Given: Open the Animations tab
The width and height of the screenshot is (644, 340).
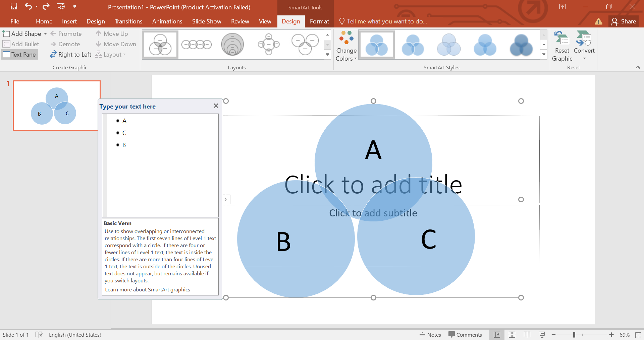Looking at the screenshot, I should pyautogui.click(x=167, y=21).
